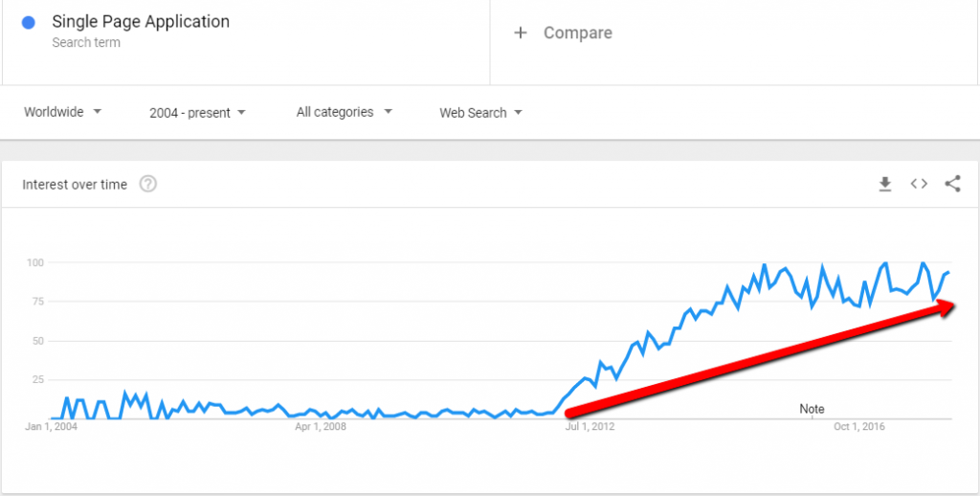This screenshot has width=980, height=496.
Task: Select the Oct 1, 2016 date label
Action: pyautogui.click(x=859, y=427)
